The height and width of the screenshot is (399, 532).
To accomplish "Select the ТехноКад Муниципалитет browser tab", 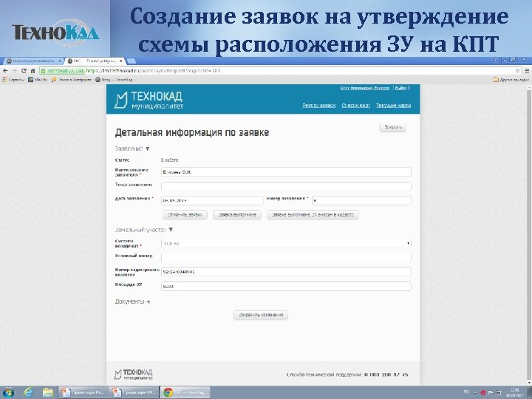I will tap(95, 61).
